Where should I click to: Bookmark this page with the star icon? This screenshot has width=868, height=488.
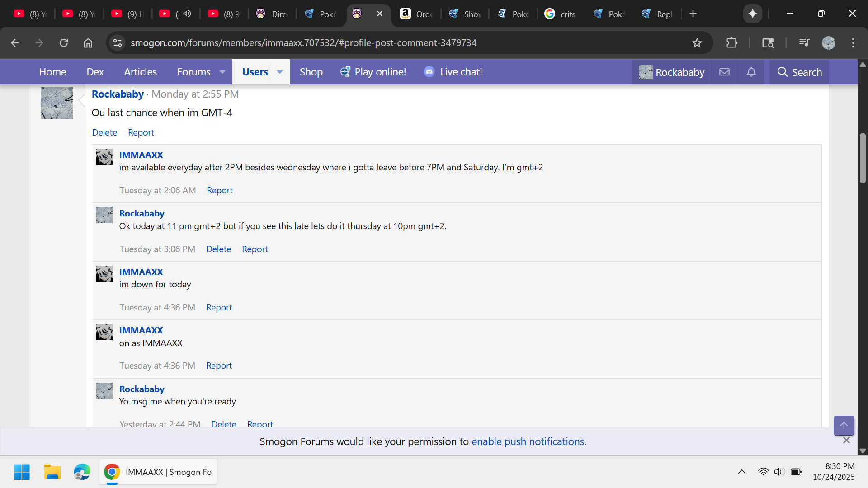click(x=697, y=43)
